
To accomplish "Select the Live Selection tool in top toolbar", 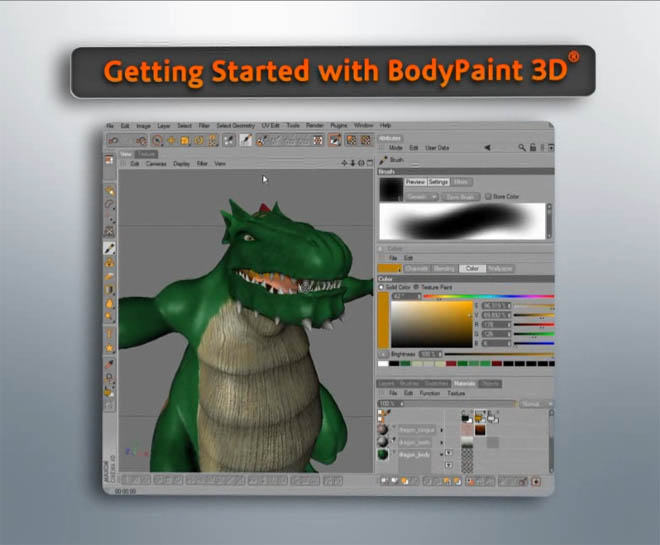I will (x=157, y=141).
